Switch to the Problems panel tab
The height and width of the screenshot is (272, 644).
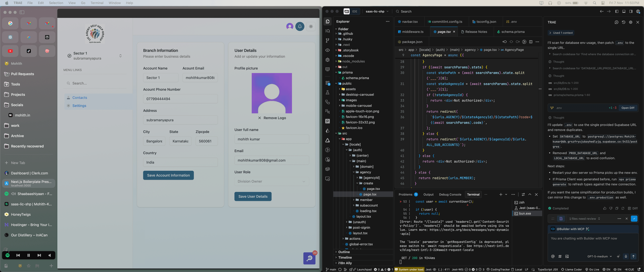(405, 194)
